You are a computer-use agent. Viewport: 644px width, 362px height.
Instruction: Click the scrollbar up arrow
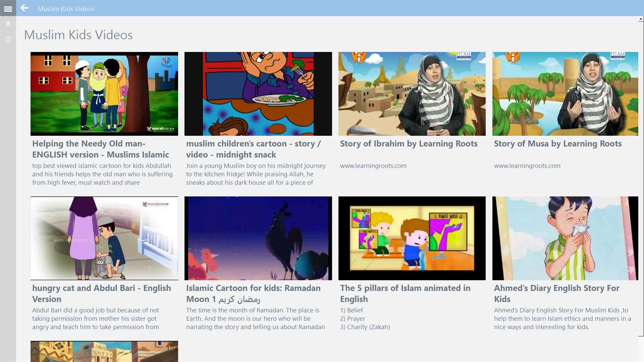[x=641, y=20]
